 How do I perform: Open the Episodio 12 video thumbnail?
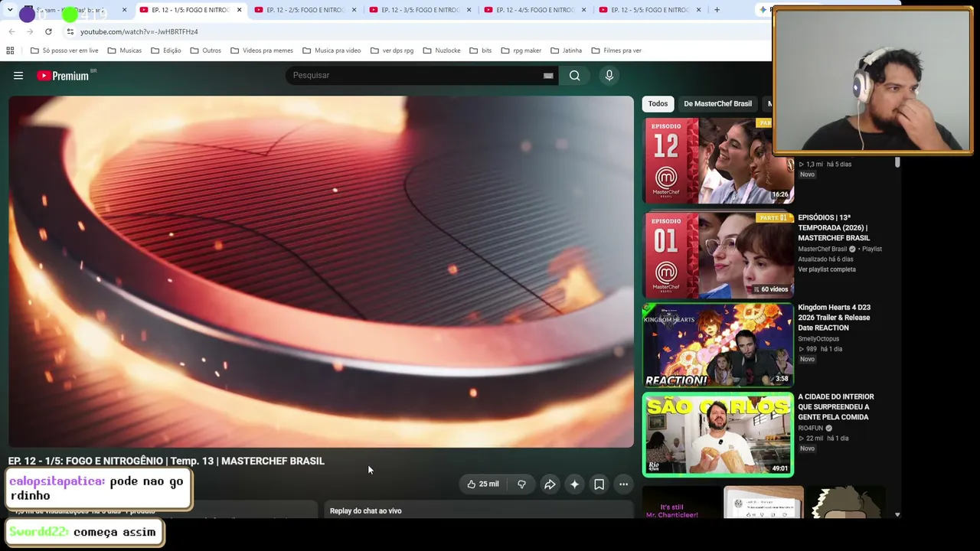pos(718,161)
